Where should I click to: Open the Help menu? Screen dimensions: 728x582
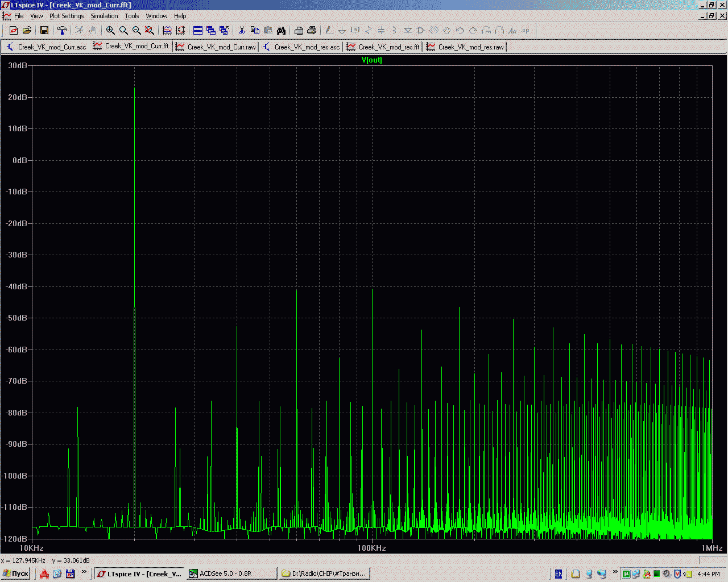(180, 16)
